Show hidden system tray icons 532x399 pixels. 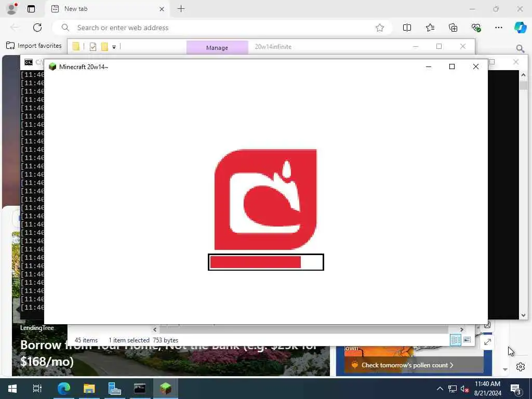(440, 389)
